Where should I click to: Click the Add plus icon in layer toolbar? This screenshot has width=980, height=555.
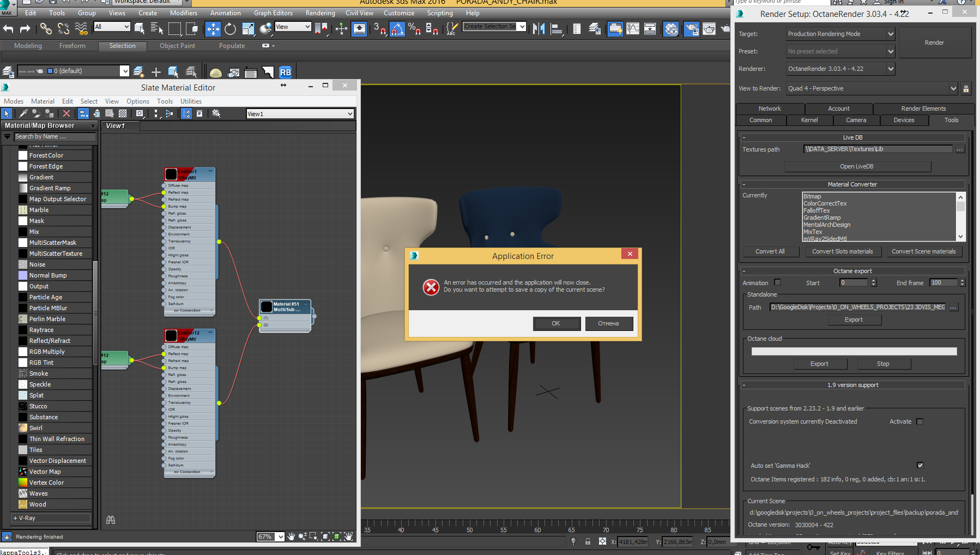point(156,72)
